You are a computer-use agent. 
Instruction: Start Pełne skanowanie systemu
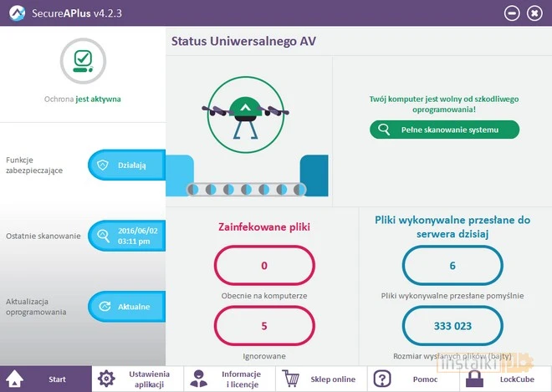444,130
